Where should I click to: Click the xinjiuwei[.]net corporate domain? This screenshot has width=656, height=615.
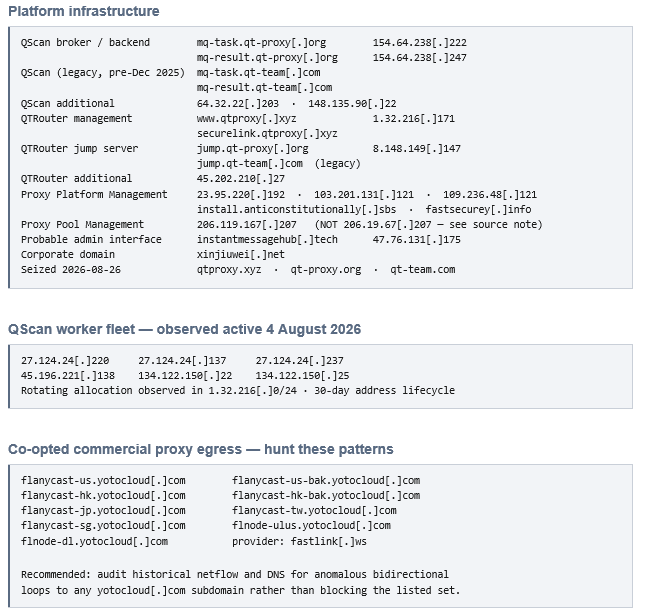241,255
